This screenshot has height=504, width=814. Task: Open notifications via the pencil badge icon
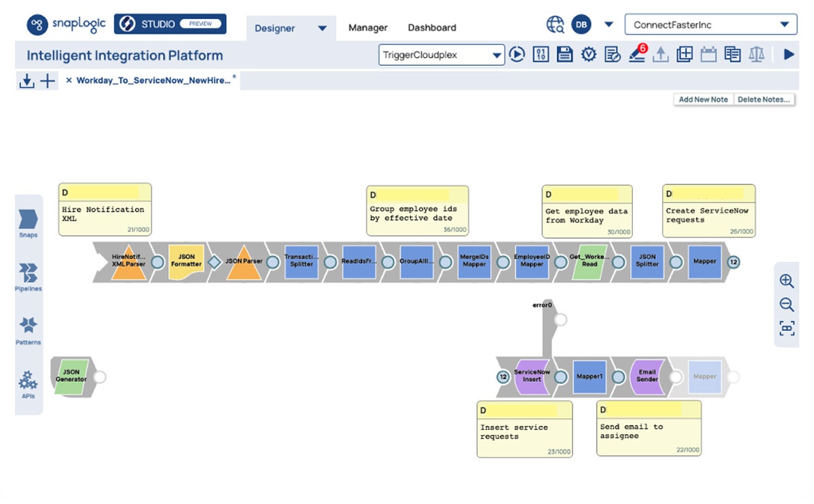coord(637,54)
